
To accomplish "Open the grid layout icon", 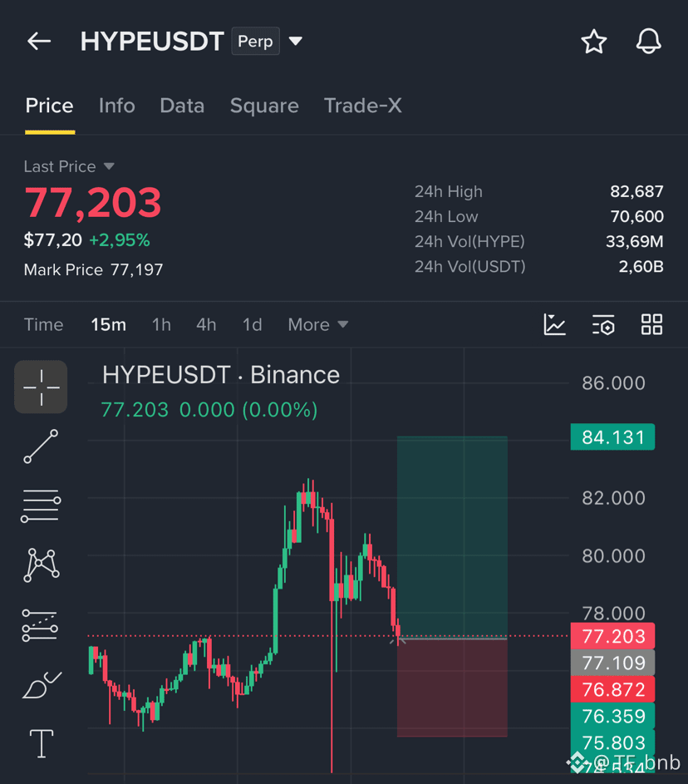I will click(652, 324).
